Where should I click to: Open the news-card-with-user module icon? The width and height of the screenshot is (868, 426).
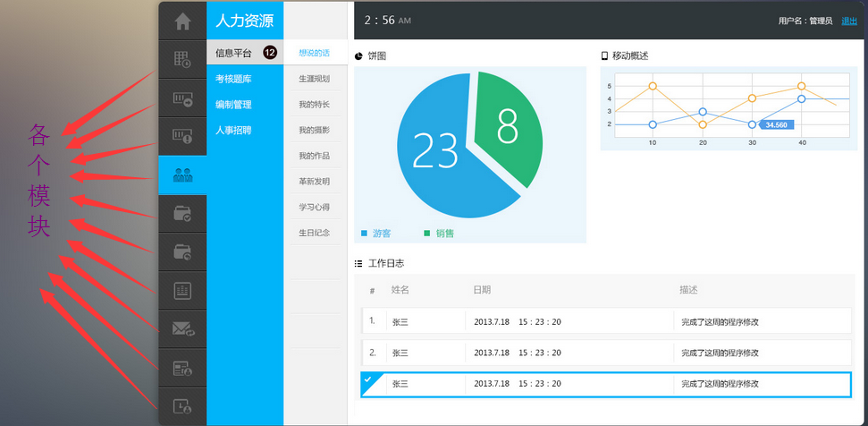[182, 369]
